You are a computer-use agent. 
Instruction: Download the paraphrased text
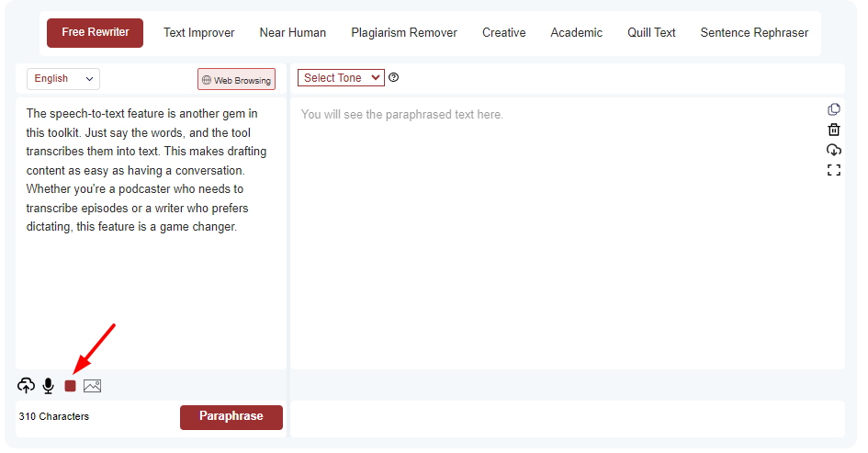click(834, 150)
